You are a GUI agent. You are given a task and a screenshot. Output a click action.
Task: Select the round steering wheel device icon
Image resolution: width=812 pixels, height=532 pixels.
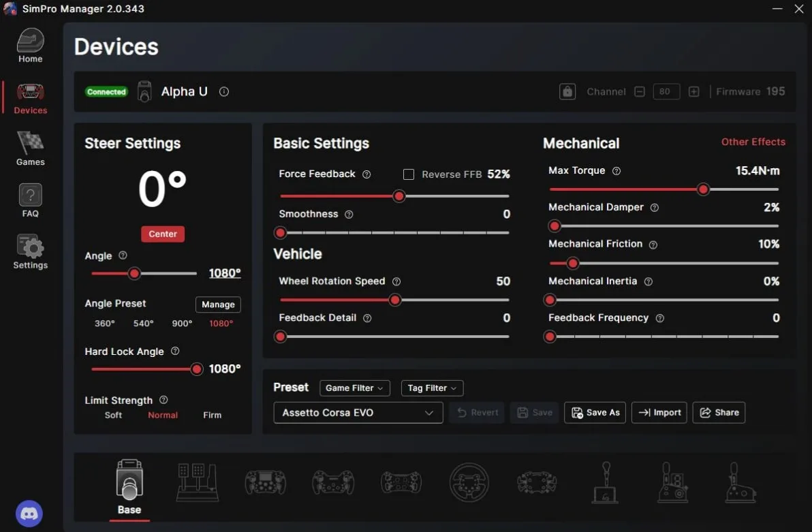pyautogui.click(x=469, y=482)
